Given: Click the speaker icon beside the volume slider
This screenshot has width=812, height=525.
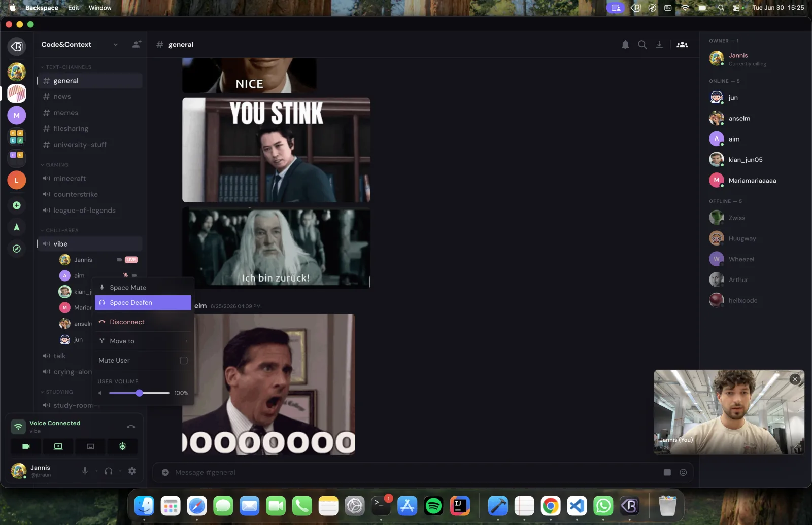Looking at the screenshot, I should pyautogui.click(x=100, y=393).
